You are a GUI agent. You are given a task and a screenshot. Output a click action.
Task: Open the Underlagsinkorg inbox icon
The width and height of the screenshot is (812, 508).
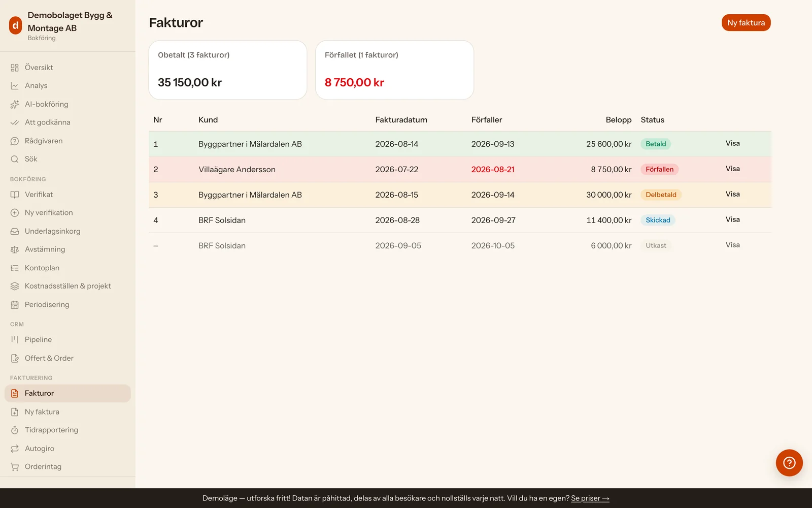pyautogui.click(x=15, y=231)
